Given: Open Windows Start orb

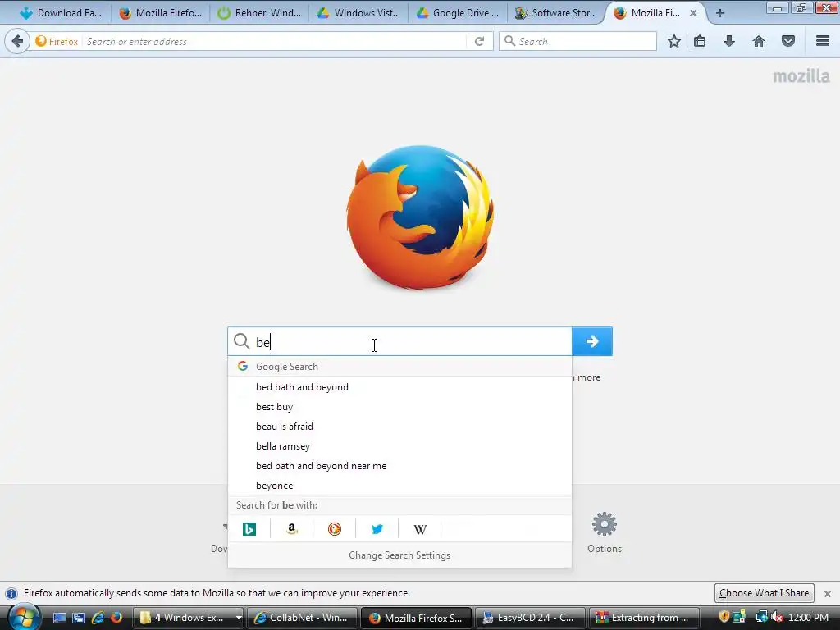Looking at the screenshot, I should click(x=24, y=617).
